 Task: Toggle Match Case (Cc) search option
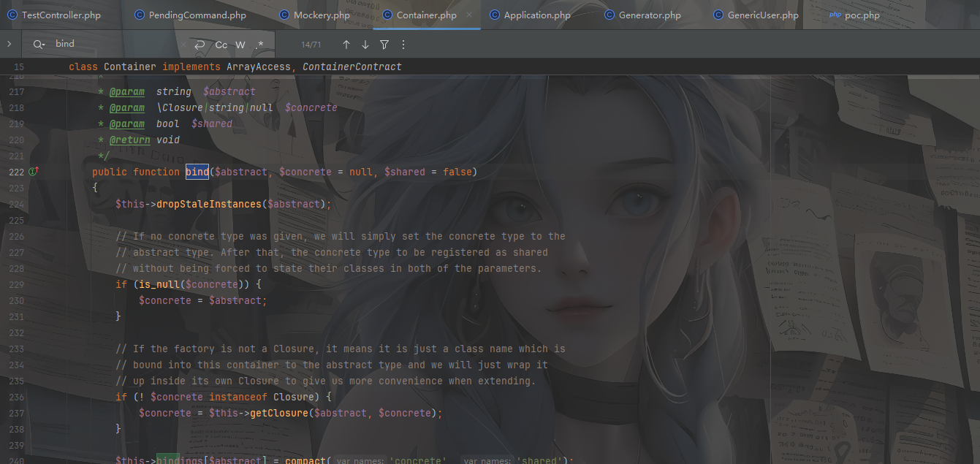(x=221, y=45)
